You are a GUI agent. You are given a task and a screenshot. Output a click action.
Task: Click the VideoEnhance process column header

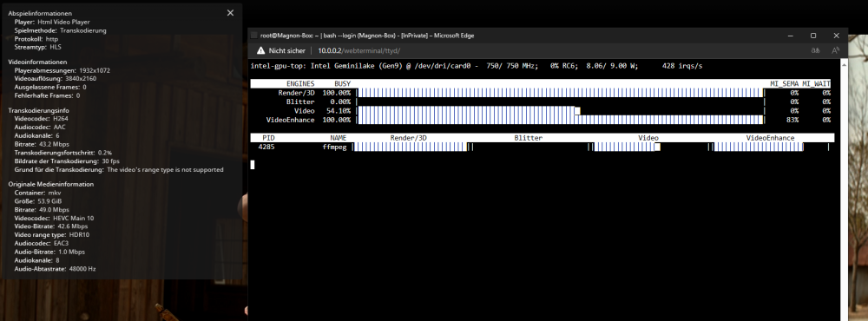(770, 138)
